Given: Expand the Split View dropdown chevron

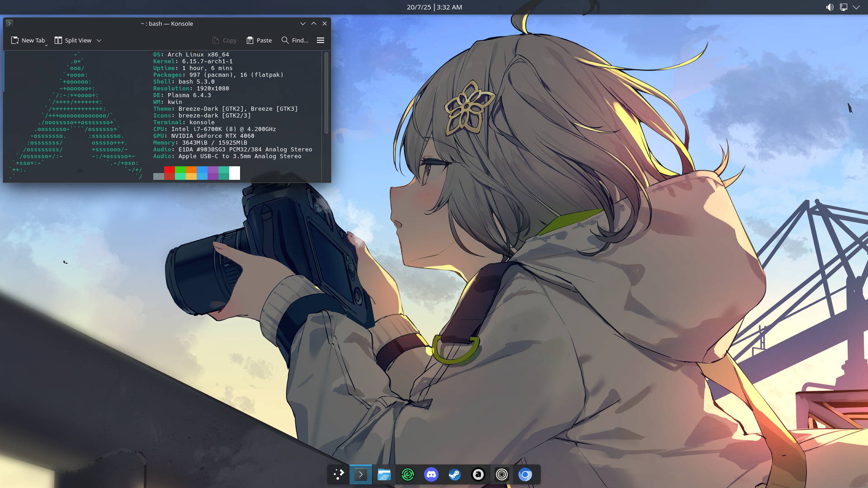Looking at the screenshot, I should click(x=99, y=40).
